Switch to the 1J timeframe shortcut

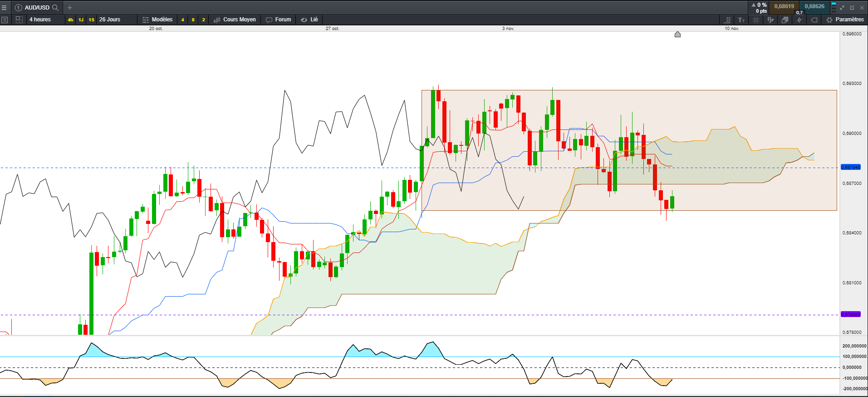81,20
